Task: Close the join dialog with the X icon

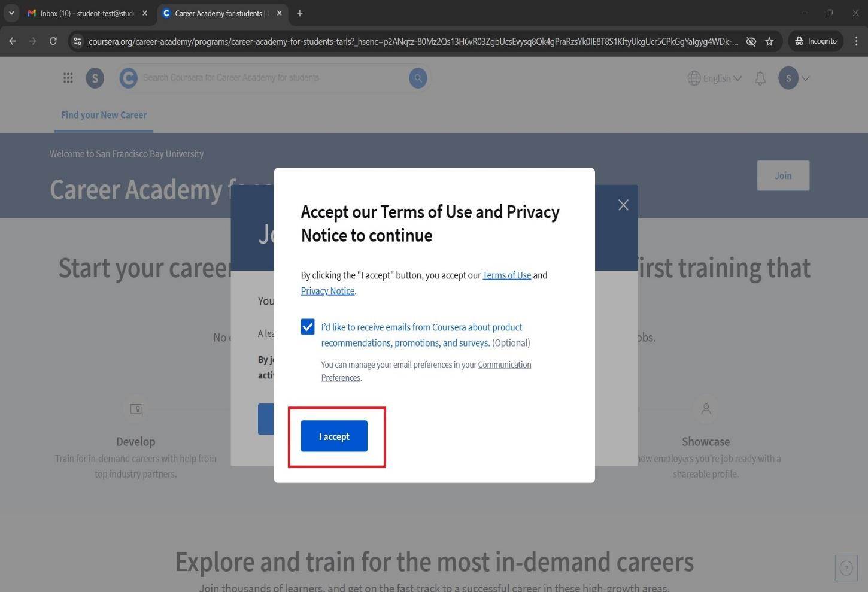Action: 623,205
